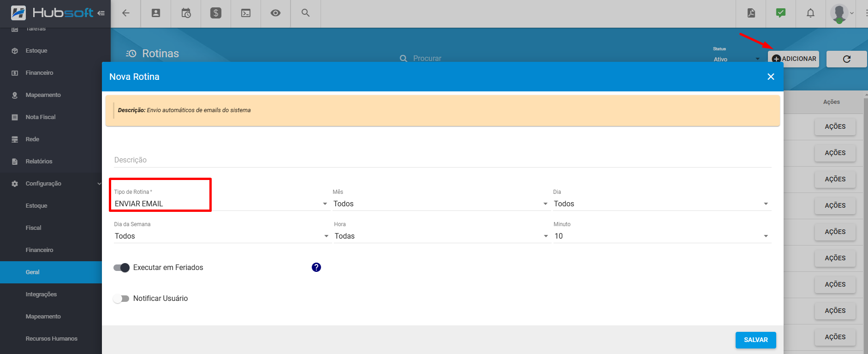Image resolution: width=868 pixels, height=354 pixels.
Task: Go back with the left arrow icon
Action: point(125,13)
